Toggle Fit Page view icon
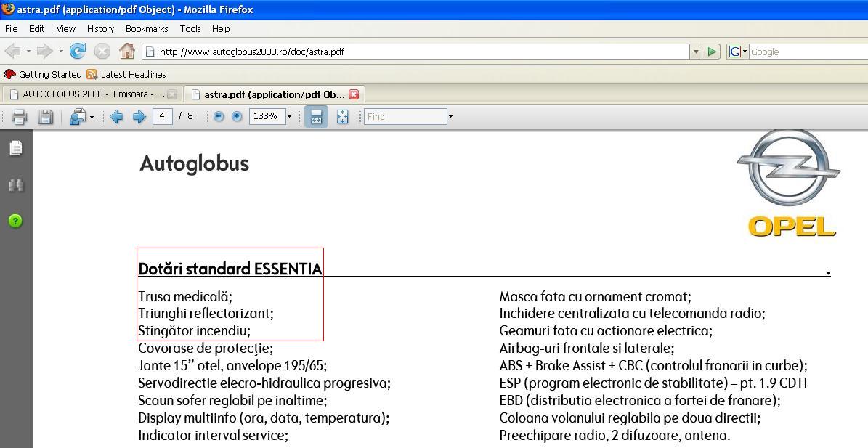 [343, 117]
